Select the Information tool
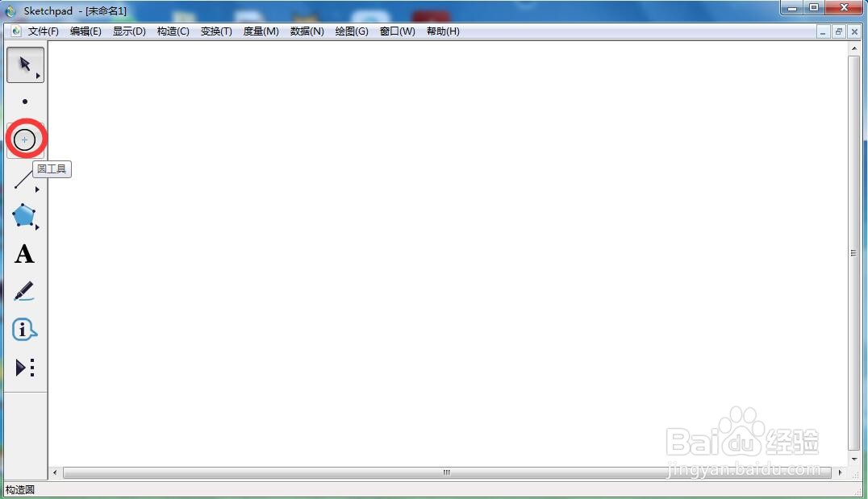 [x=24, y=330]
